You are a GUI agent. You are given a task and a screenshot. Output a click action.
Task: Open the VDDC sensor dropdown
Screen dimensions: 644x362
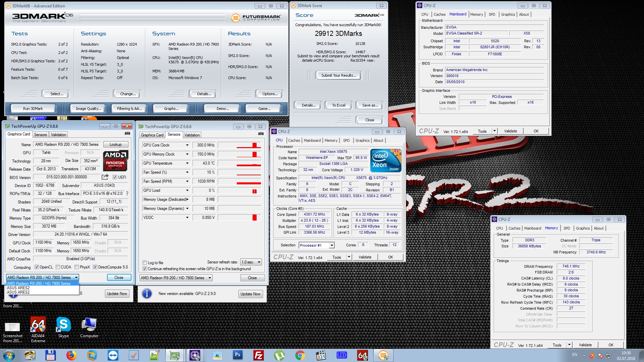click(x=187, y=218)
